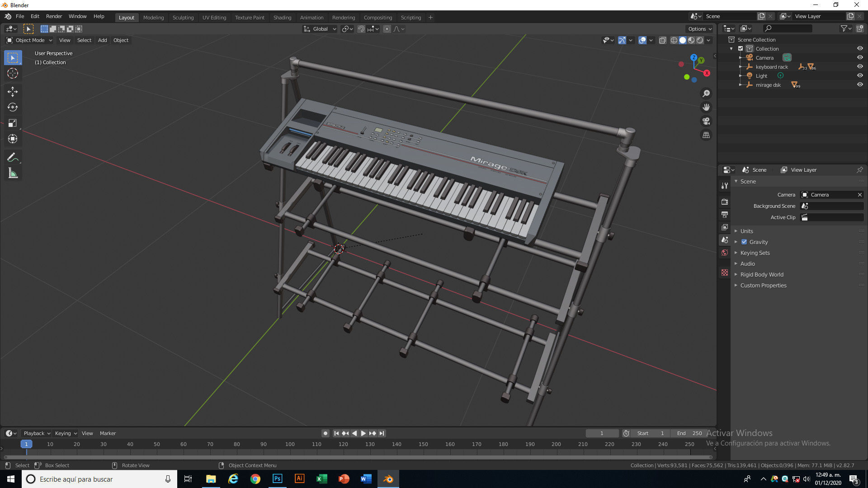Click the outliner filter funnel icon
Screen dimensions: 868x488
[x=845, y=28]
